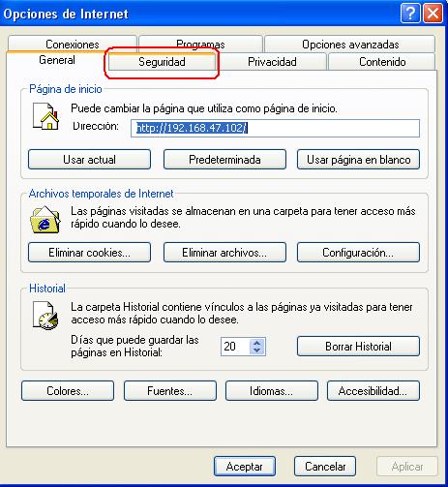Increase history days with up arrow
Screen dimensions: 448x487
click(x=257, y=343)
